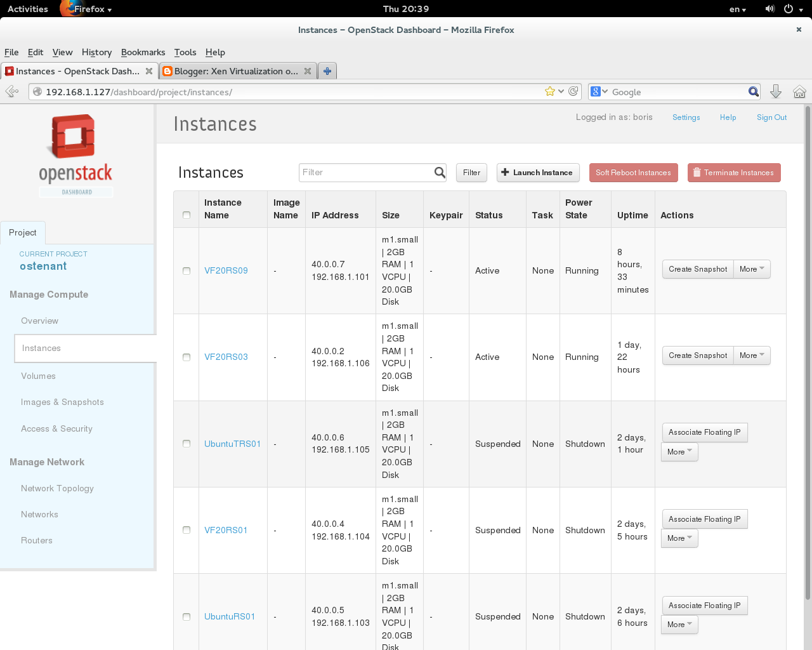Click inside the instance Filter text field
Image resolution: width=812 pixels, height=650 pixels.
(362, 172)
